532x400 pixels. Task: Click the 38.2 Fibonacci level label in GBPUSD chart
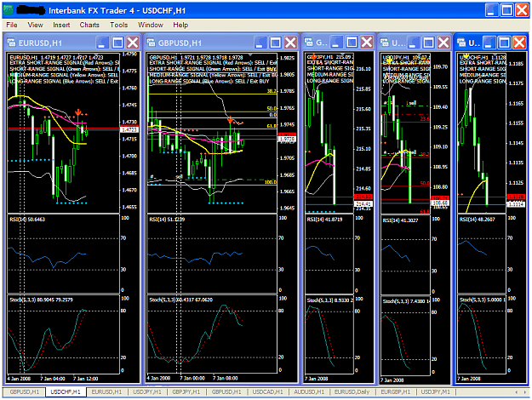click(x=272, y=91)
